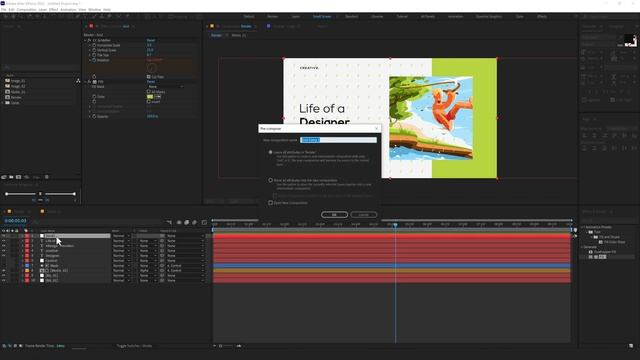Open the Layer menu
Image resolution: width=640 pixels, height=360 pixels.
click(43, 9)
